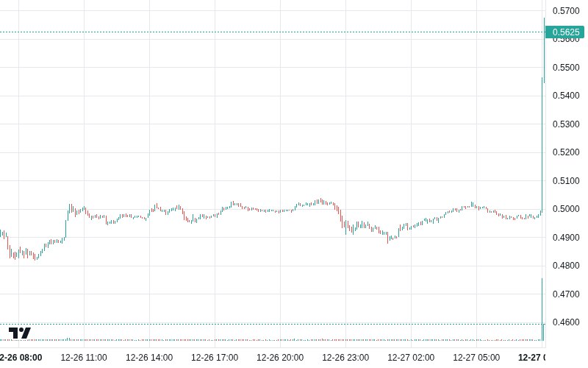Select the 12-26 11:00 time label

click(84, 358)
